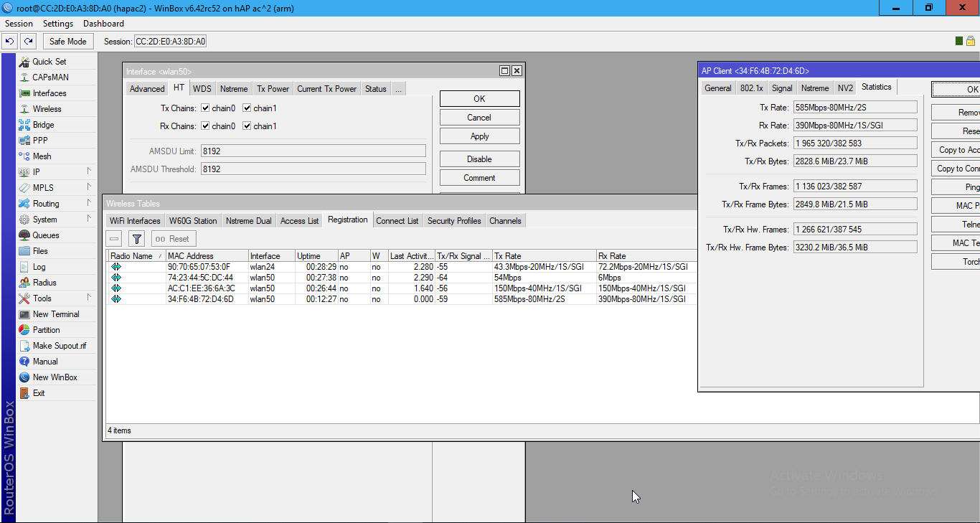Click Ping button in AP Client window
Screen dimensions: 980x523
click(x=956, y=187)
